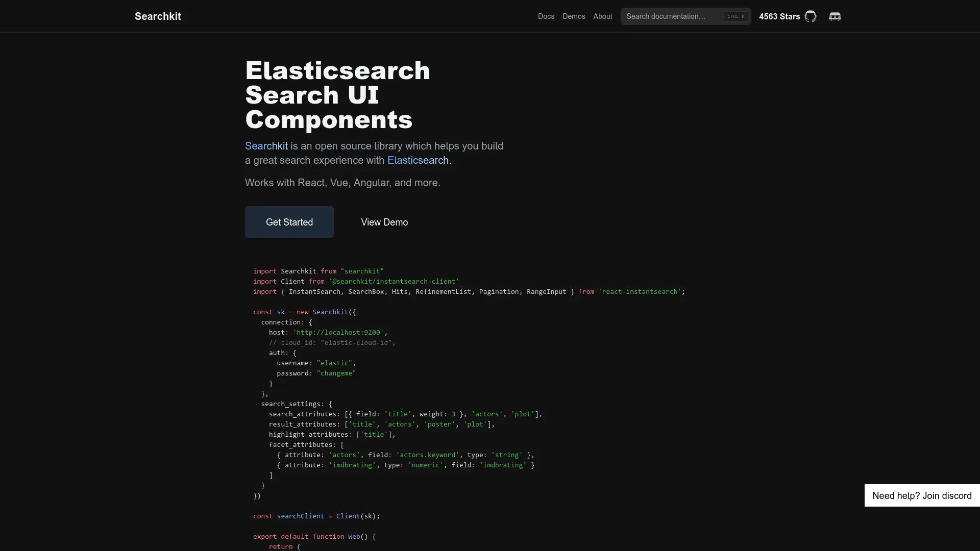Screen dimensions: 980x551
Task: Open the Discord icon in header
Action: [835, 16]
